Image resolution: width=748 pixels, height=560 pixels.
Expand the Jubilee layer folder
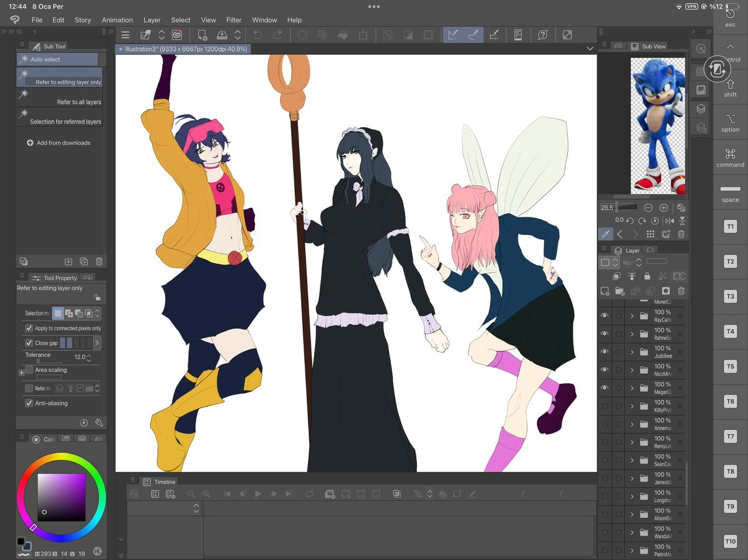coord(632,352)
